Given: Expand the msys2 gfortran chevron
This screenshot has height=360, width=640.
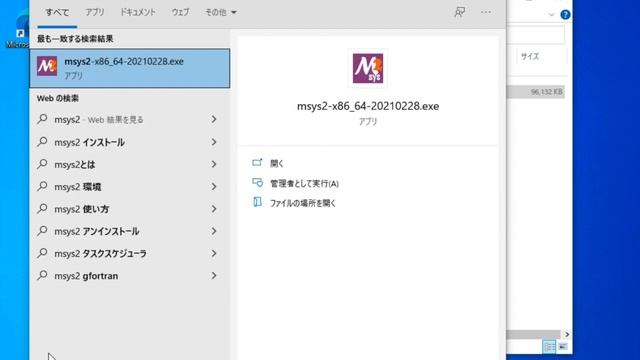Looking at the screenshot, I should click(214, 276).
